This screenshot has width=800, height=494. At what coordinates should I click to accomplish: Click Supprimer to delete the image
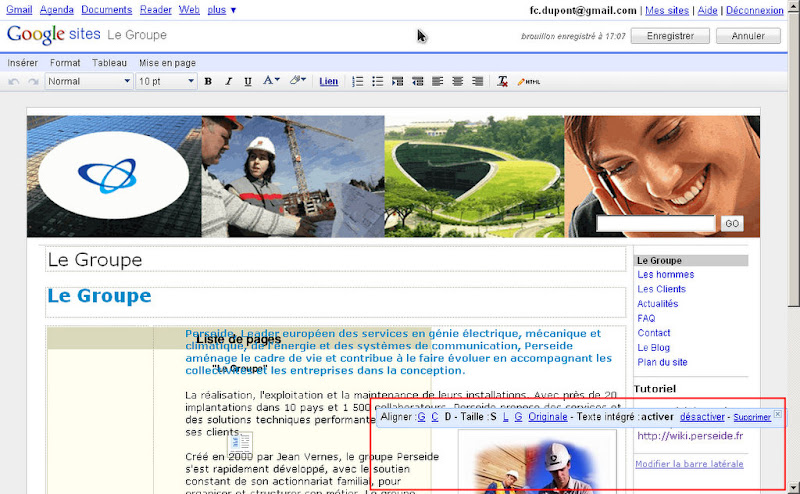[752, 417]
